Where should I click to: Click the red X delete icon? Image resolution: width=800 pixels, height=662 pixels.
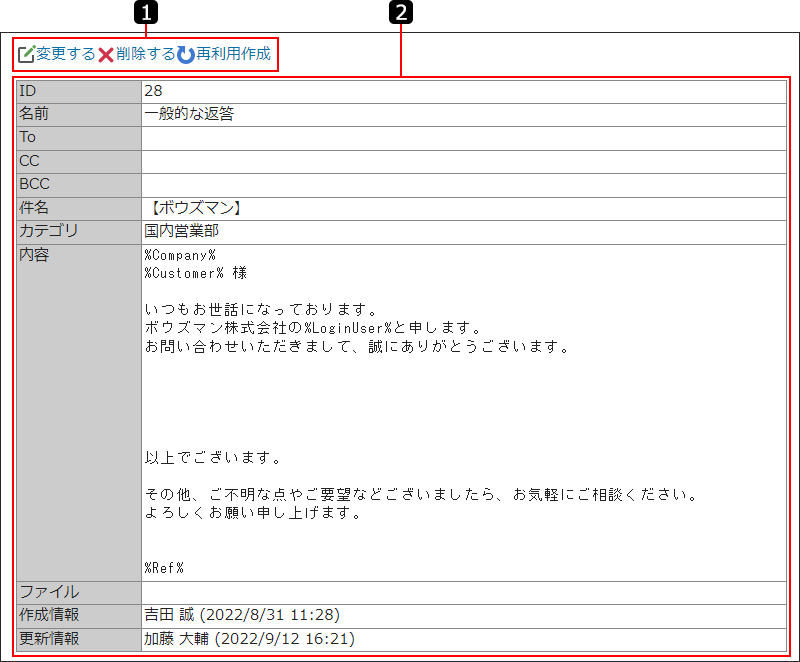coord(106,55)
